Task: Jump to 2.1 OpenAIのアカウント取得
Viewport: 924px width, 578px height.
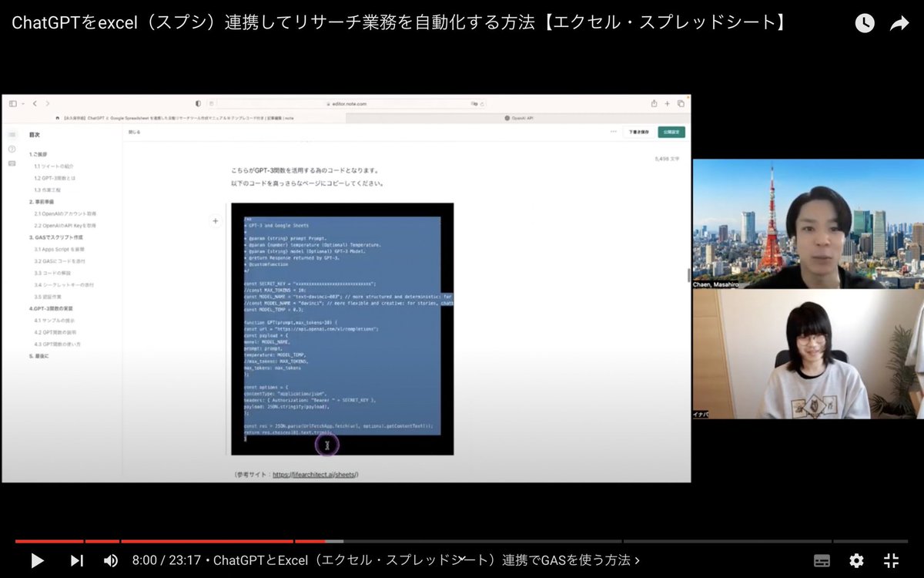Action: point(65,213)
